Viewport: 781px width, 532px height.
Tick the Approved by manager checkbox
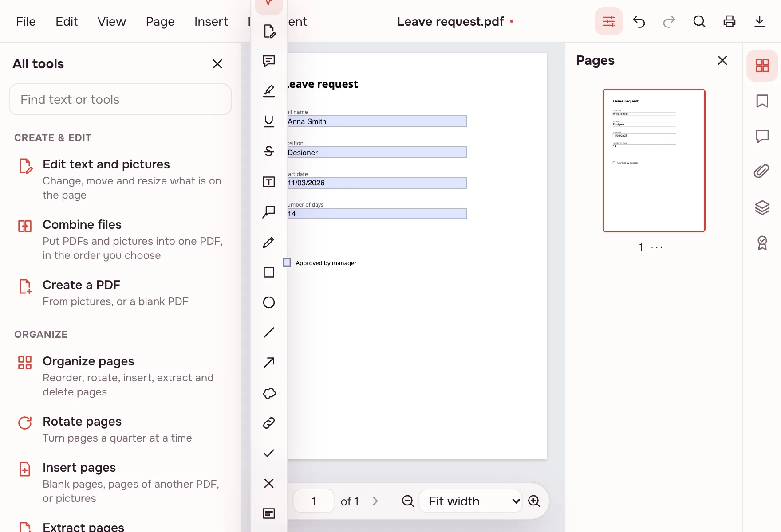287,262
